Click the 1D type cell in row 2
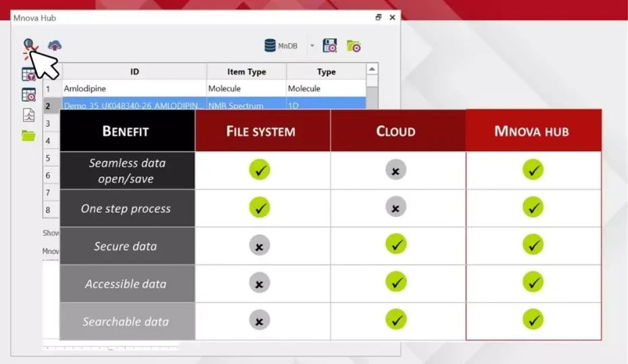The width and height of the screenshot is (628, 364). (x=326, y=104)
